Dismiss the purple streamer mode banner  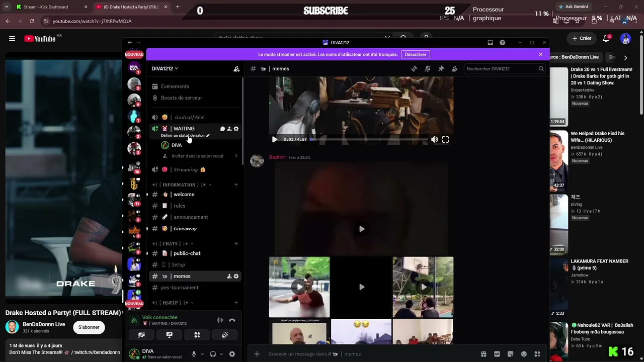(x=541, y=54)
